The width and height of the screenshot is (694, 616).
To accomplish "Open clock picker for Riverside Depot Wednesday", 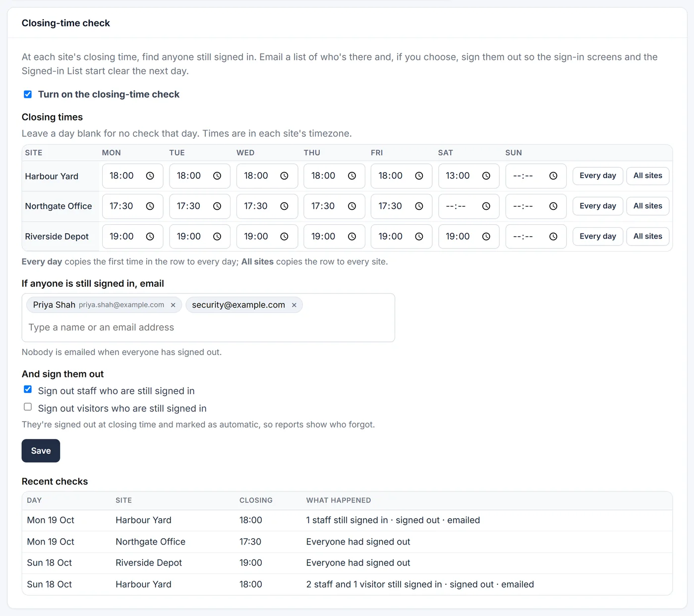I will pyautogui.click(x=284, y=237).
